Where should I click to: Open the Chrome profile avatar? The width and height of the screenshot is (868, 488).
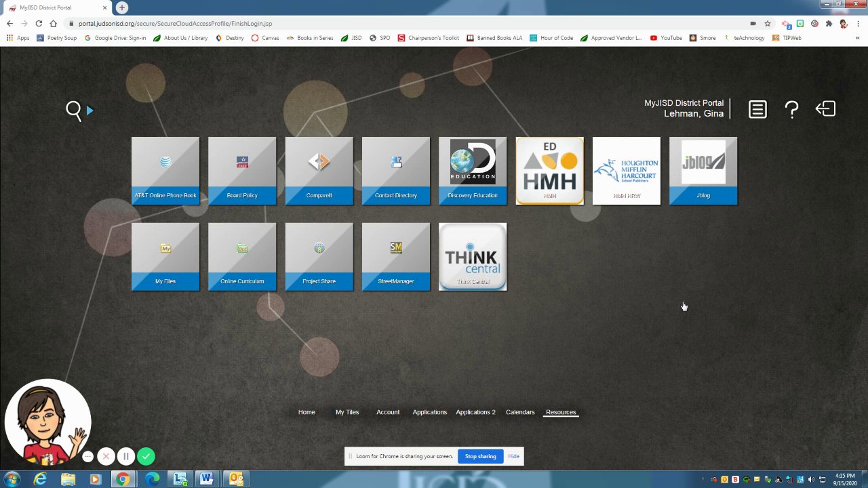click(x=844, y=24)
